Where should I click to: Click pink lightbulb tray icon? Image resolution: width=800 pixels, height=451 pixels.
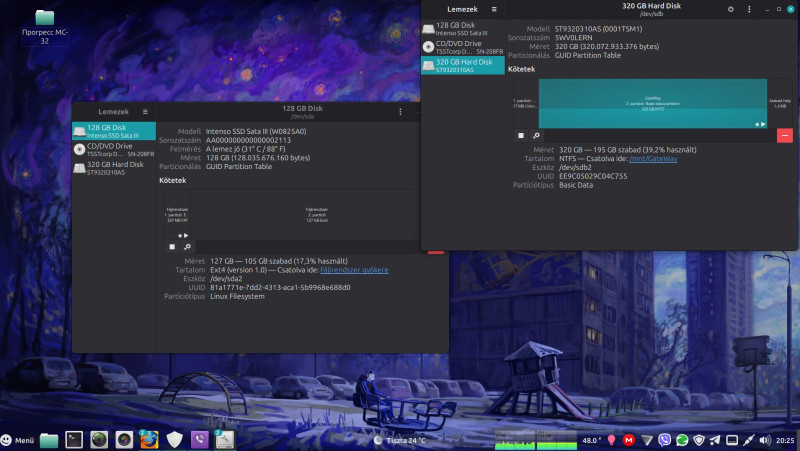point(611,440)
